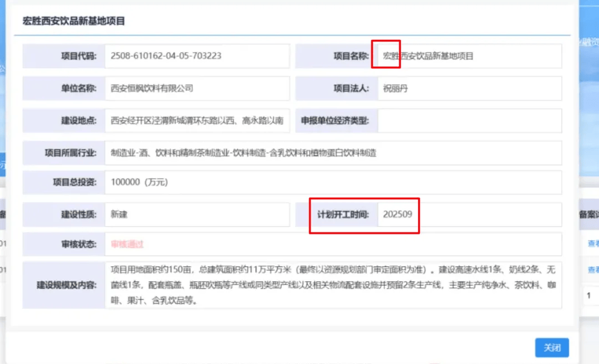Screen dimensions: 599x364
Task: Click the empty 申报单位经济类型 field
Action: (x=470, y=121)
